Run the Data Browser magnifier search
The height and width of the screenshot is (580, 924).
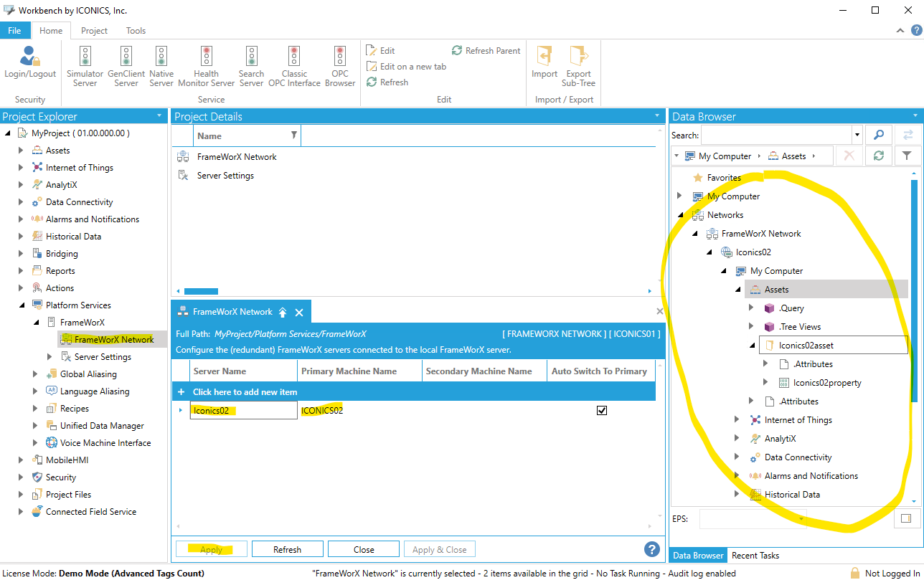(x=879, y=135)
